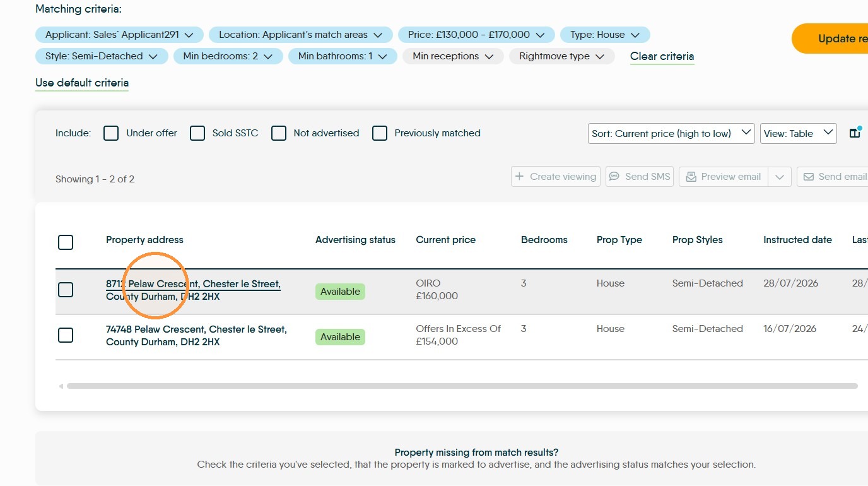Click Available badge in the 8712 row
868x486 pixels.
(x=340, y=292)
